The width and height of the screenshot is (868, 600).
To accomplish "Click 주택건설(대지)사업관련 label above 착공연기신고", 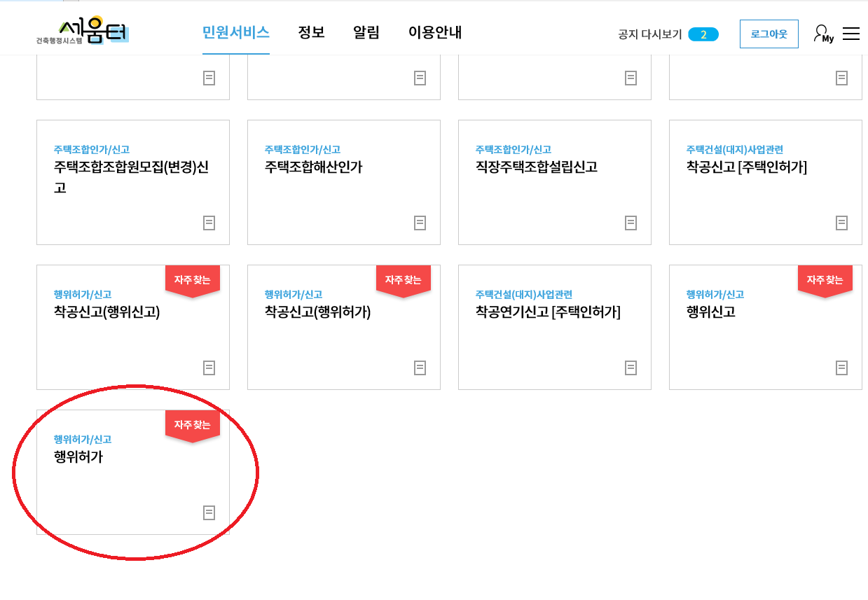I will click(523, 295).
